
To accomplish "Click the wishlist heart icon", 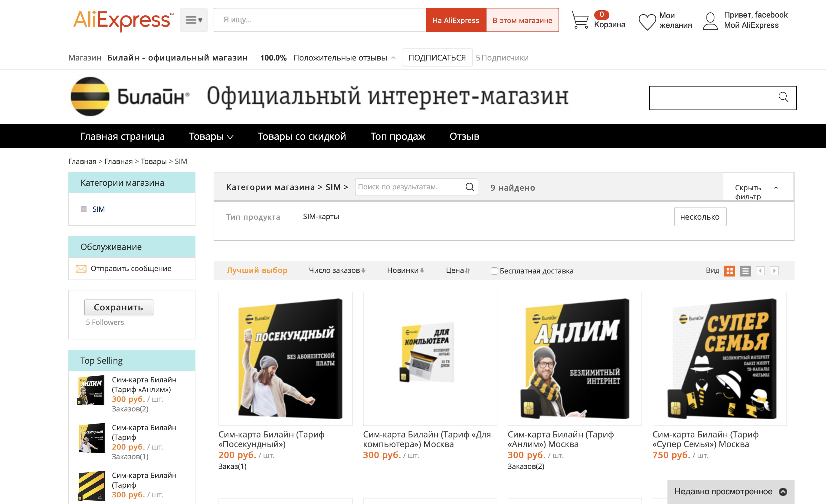I will [647, 21].
